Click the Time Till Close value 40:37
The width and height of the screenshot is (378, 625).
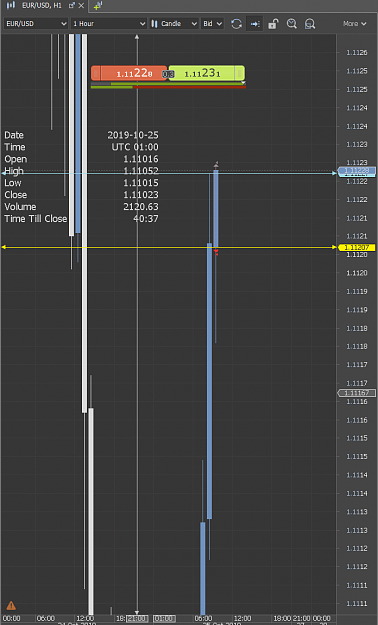(x=146, y=219)
